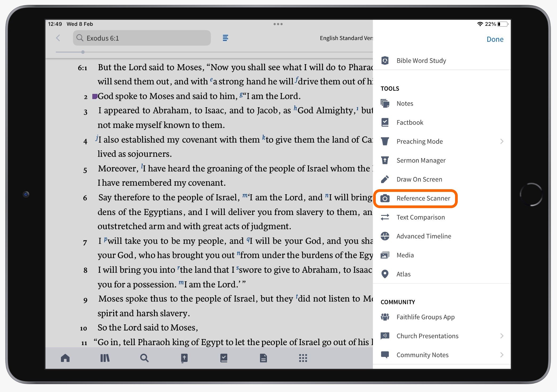
Task: Open Bible Word Study icon
Action: tap(385, 60)
